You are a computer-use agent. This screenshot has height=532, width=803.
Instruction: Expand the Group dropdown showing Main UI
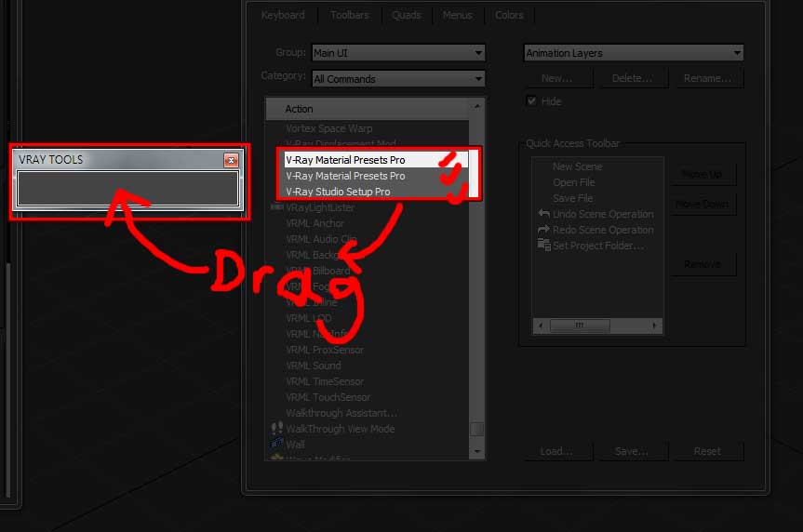pos(398,53)
